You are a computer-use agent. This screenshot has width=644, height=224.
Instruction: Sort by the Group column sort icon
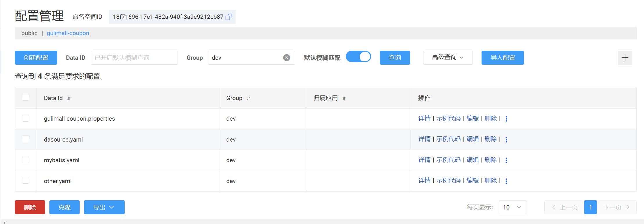click(248, 98)
